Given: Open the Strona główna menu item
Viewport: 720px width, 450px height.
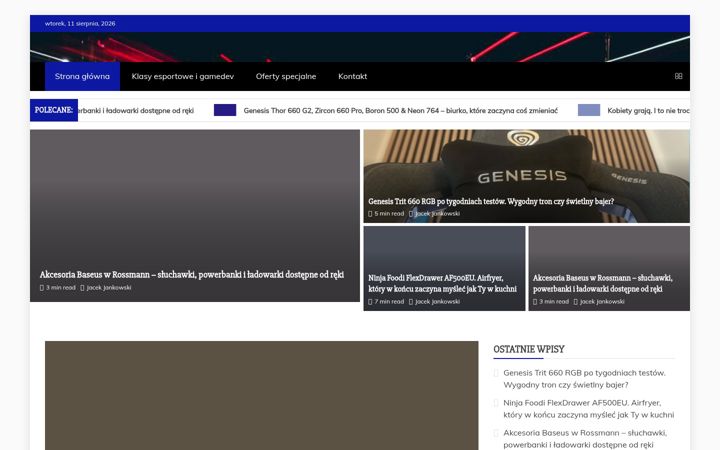Looking at the screenshot, I should pyautogui.click(x=82, y=76).
